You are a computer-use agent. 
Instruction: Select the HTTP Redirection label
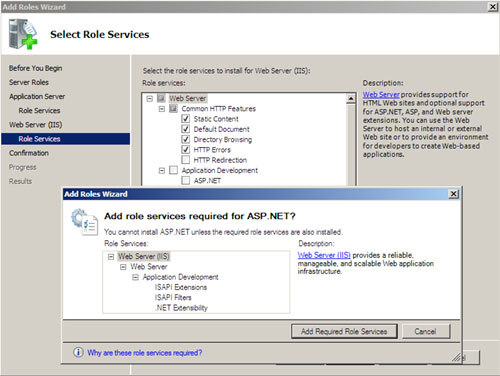point(220,160)
